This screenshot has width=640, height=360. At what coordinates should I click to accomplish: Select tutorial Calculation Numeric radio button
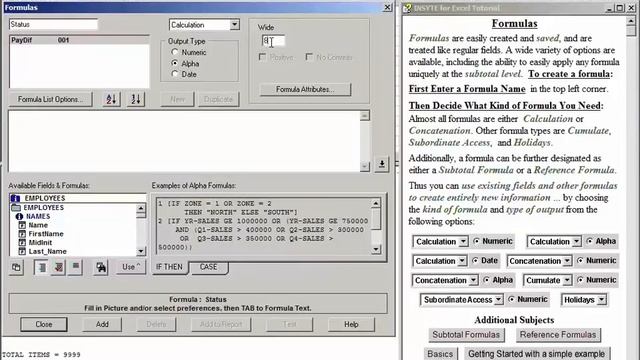[476, 241]
